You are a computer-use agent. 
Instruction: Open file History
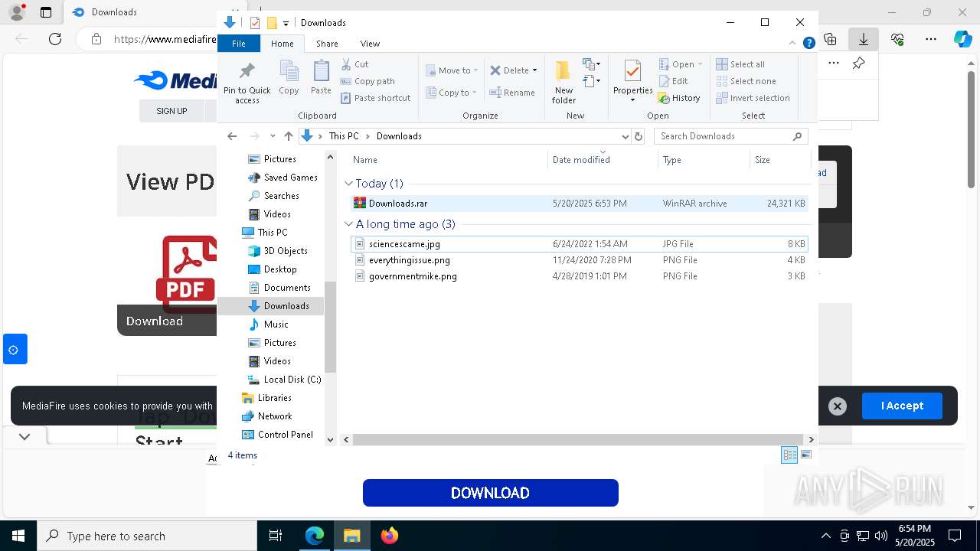coord(679,98)
